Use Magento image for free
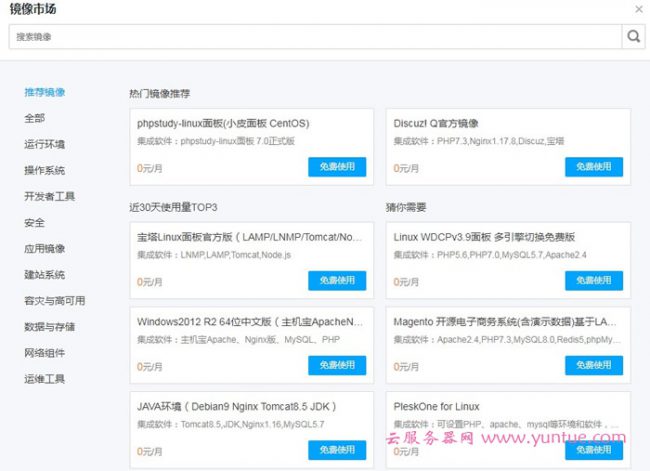The width and height of the screenshot is (650, 471). tap(594, 365)
